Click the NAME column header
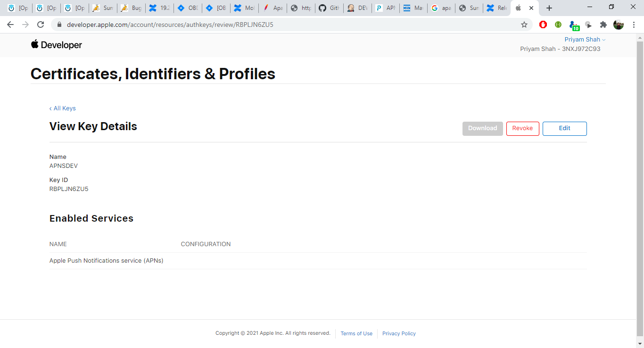This screenshot has height=348, width=644. [x=58, y=244]
